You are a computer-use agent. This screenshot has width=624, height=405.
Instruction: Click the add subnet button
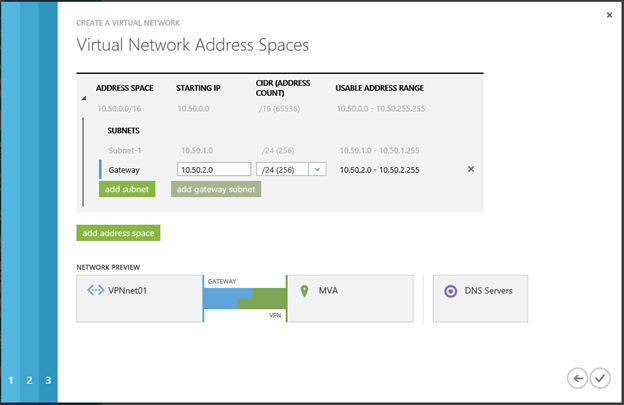click(127, 189)
